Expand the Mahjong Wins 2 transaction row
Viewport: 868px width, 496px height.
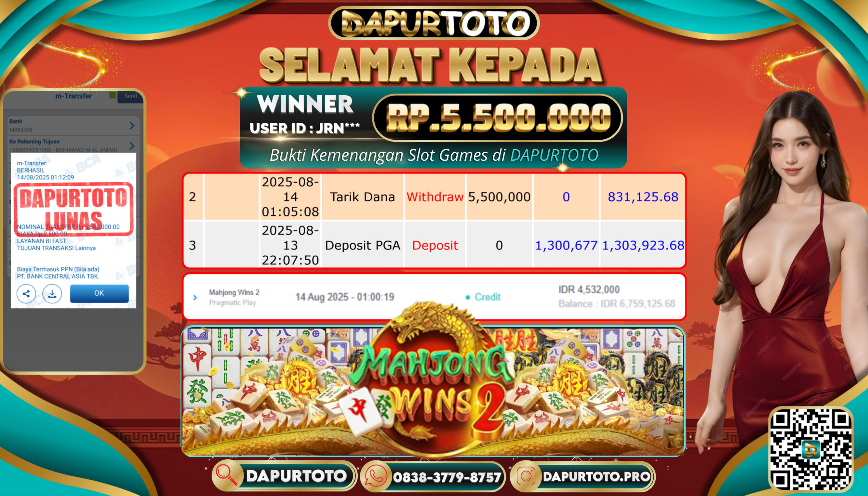point(195,297)
